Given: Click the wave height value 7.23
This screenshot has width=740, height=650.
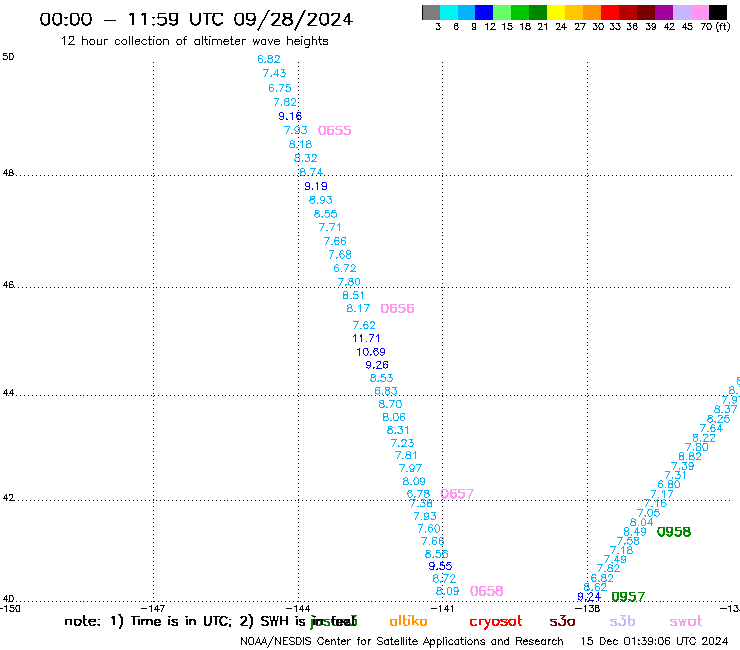Looking at the screenshot, I should point(403,443).
